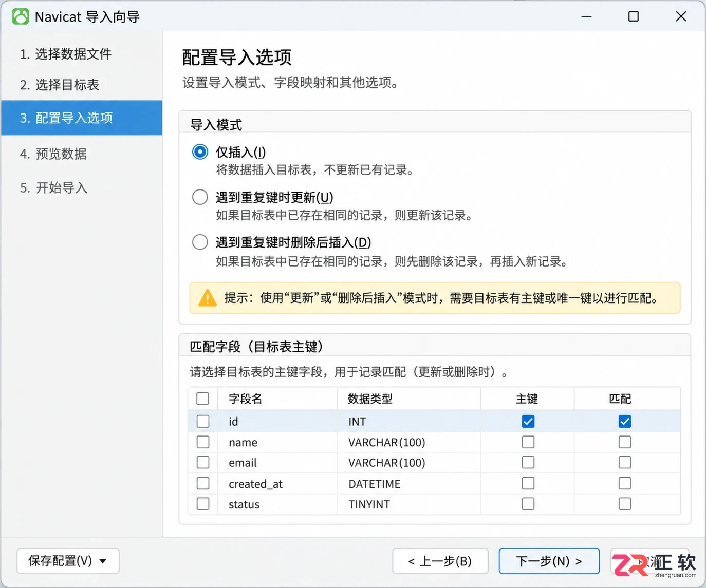Select the status field name cell
Viewport: 706px width, 588px height.
[278, 504]
